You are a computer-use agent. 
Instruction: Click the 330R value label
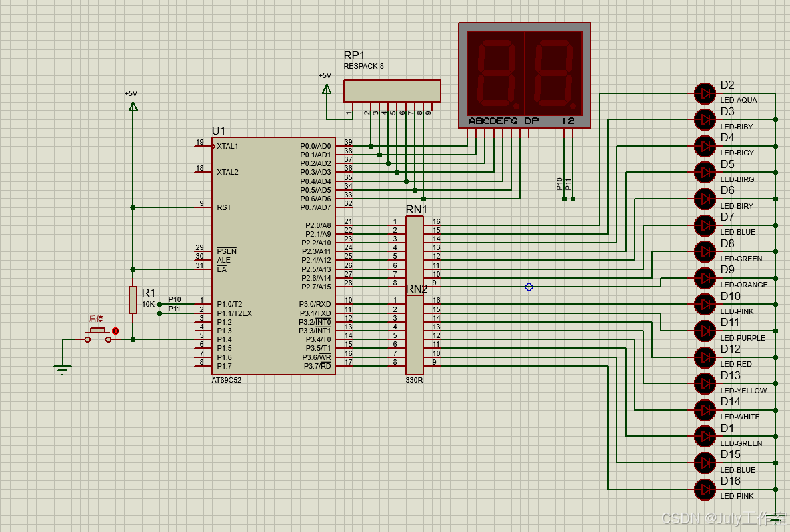pos(414,380)
